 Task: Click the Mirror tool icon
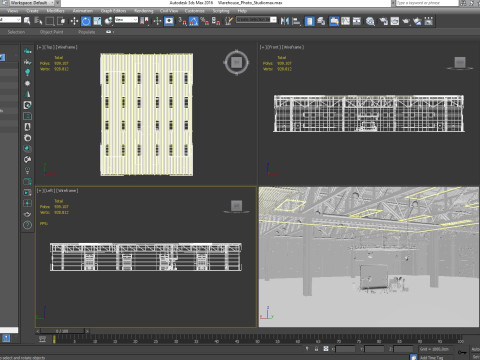tap(285, 21)
